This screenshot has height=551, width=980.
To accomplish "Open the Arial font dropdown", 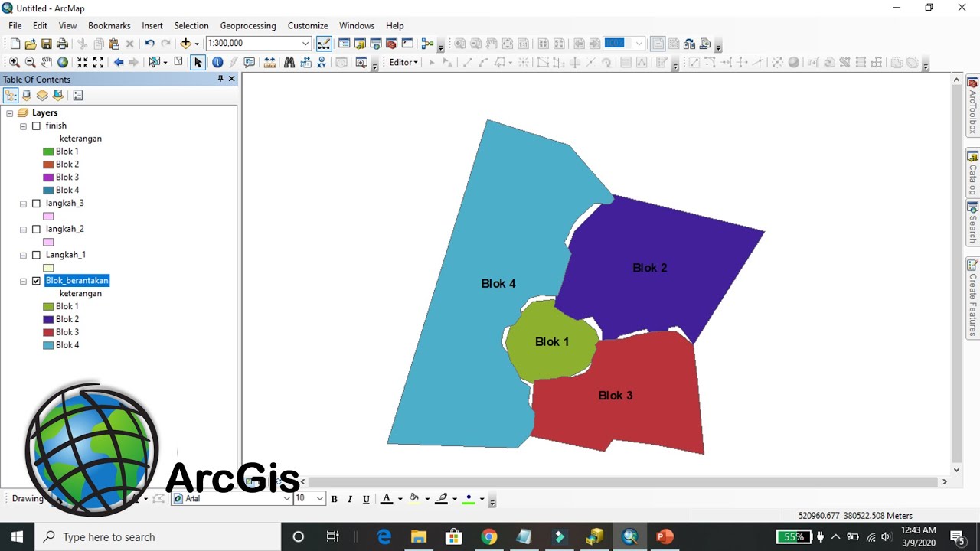I will tap(287, 499).
